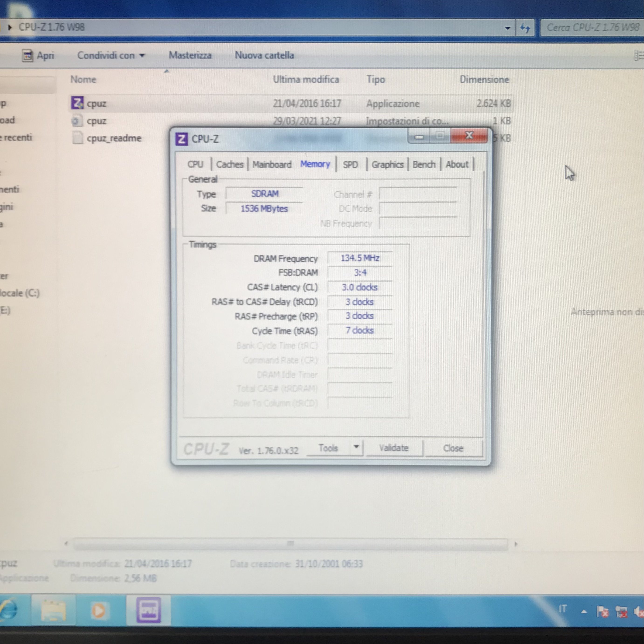Viewport: 644px width, 644px height.
Task: Click the cpuz application file icon
Action: [77, 103]
